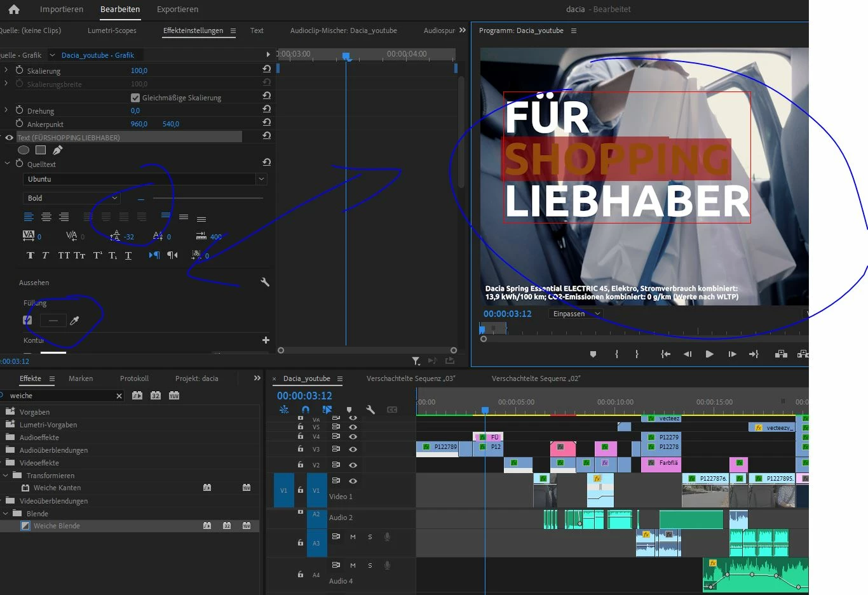Viewport: 868px width, 595px height.
Task: Go to the Premiere home screen icon
Action: 14,10
